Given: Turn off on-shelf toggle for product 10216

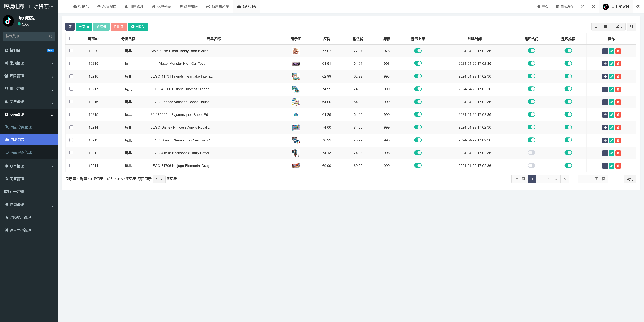Looking at the screenshot, I should click(x=418, y=102).
